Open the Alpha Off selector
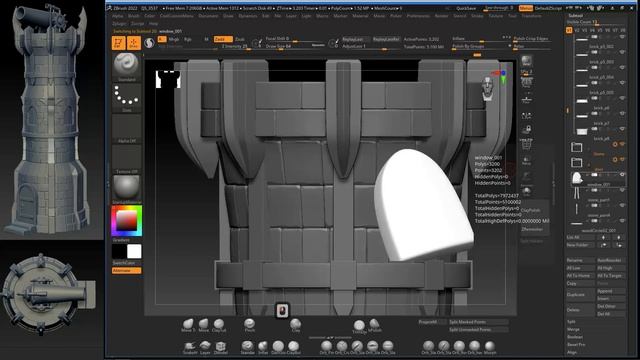640x360 pixels. coord(127,129)
